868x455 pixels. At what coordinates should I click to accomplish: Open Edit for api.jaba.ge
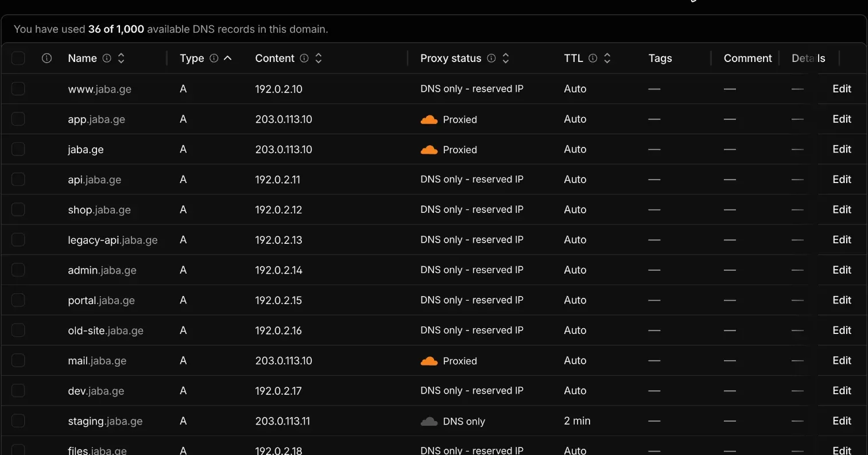[842, 180]
